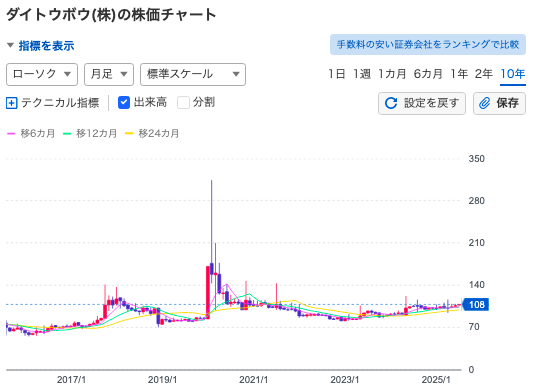Select the 10年 range tab
Screen dimensions: 533x392
513,74
